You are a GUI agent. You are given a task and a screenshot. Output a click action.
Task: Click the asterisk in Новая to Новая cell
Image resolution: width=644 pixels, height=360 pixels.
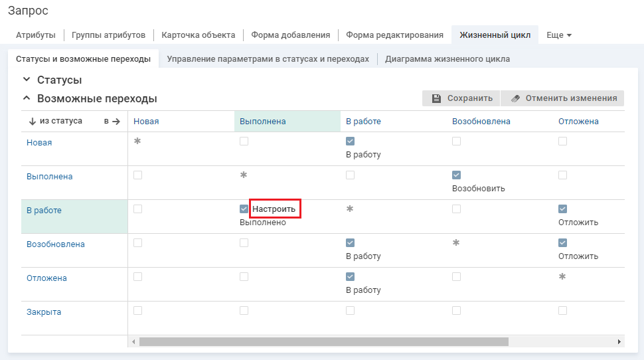137,141
